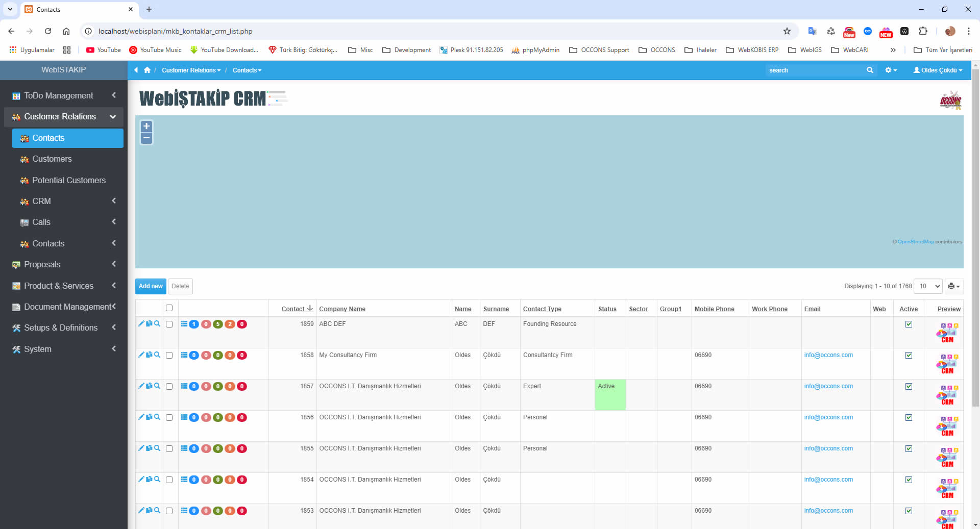
Task: Open the list icon in the ABC DEF row
Action: tap(184, 324)
